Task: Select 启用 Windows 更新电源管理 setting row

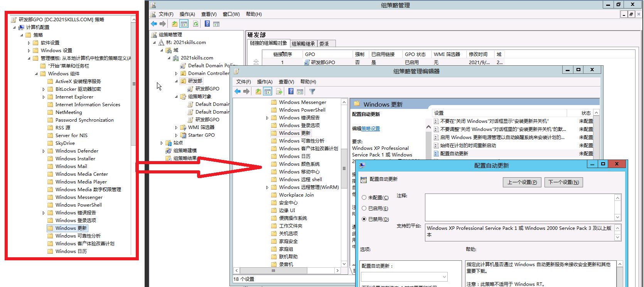Action: coord(502,138)
